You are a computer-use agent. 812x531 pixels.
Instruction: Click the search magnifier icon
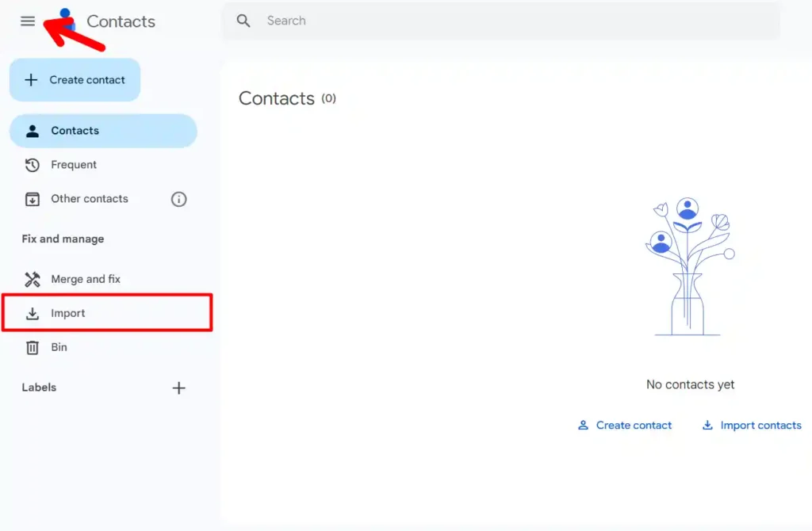tap(243, 20)
